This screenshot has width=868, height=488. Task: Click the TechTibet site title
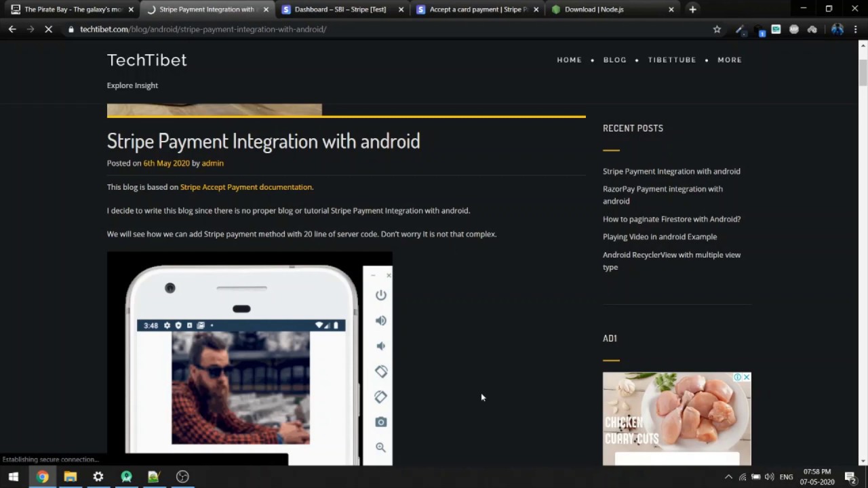pyautogui.click(x=146, y=60)
